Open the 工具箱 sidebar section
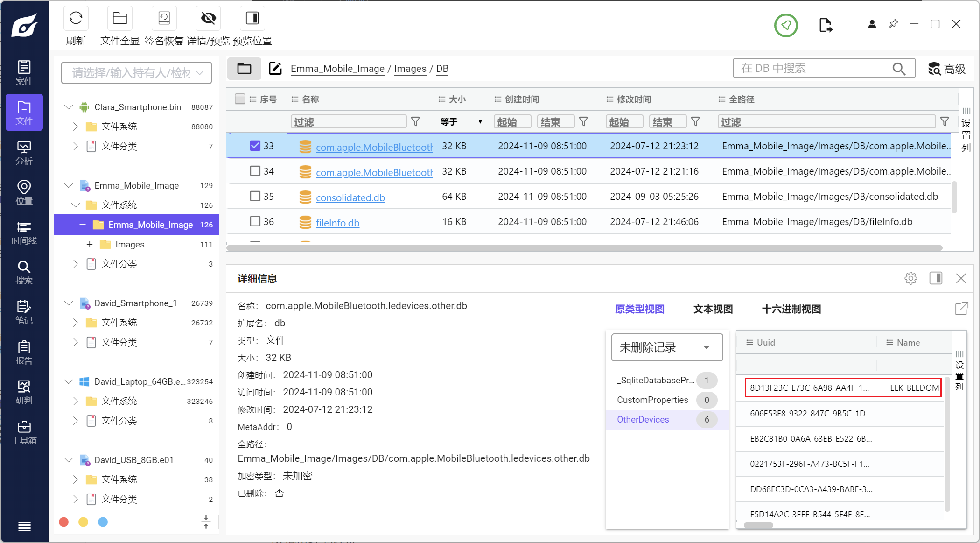 (x=24, y=432)
